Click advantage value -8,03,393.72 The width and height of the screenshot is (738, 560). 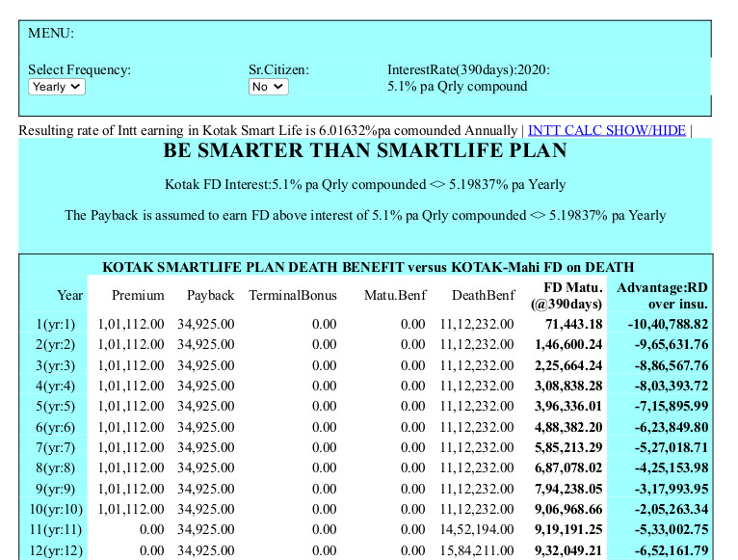coord(672,387)
